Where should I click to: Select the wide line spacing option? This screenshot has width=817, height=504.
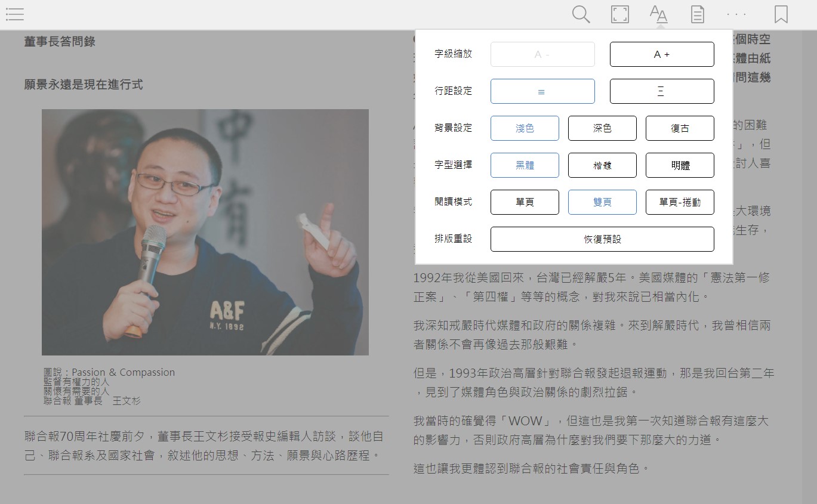coord(661,91)
